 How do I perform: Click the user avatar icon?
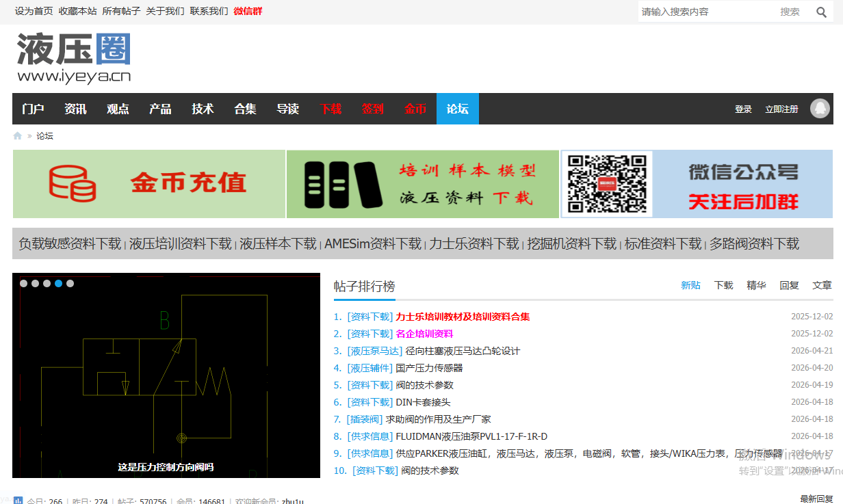click(x=820, y=109)
